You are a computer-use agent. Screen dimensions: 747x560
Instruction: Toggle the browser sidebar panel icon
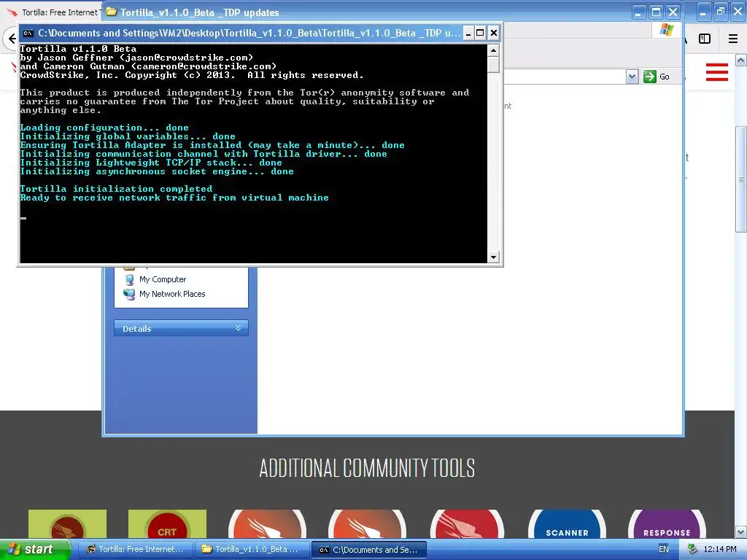point(705,39)
